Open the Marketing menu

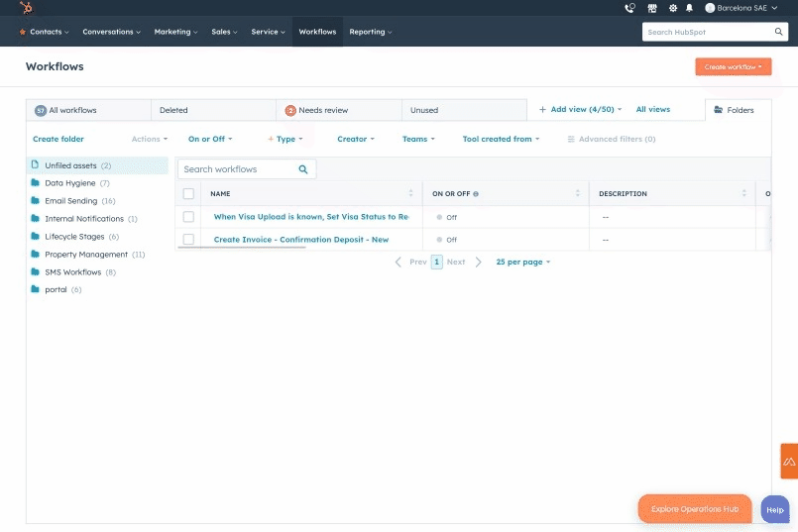click(175, 32)
